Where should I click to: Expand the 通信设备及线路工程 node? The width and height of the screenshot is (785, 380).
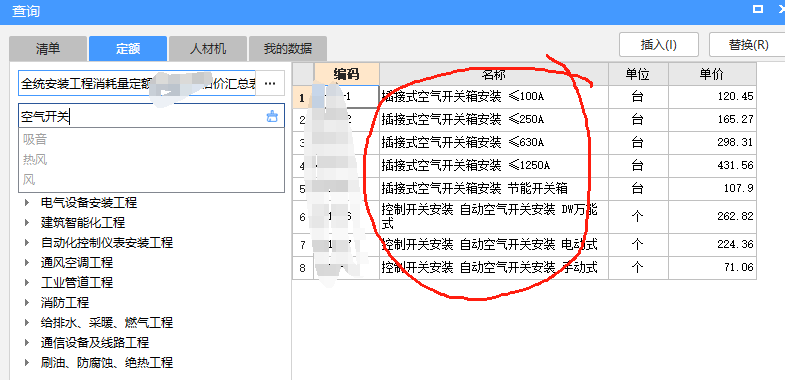[x=27, y=342]
